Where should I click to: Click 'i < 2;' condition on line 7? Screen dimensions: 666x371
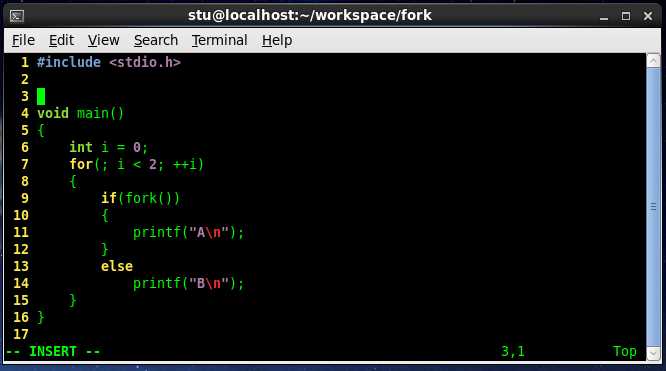pyautogui.click(x=140, y=164)
